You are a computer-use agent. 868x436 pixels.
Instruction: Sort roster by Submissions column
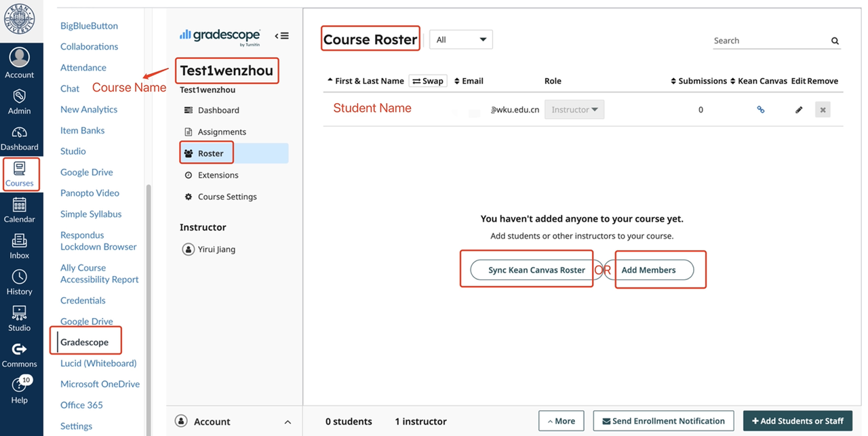tap(698, 81)
